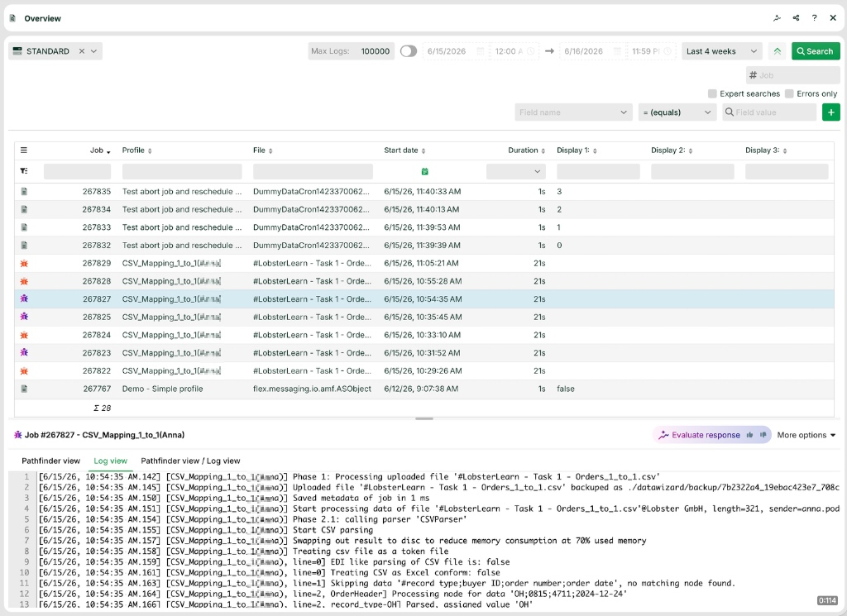Click the share icon in title bar

(x=796, y=18)
